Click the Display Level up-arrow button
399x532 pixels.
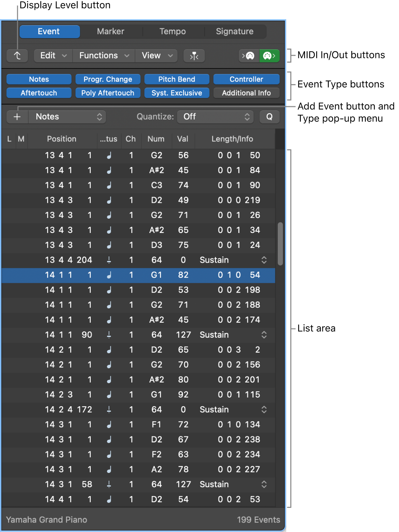(17, 56)
